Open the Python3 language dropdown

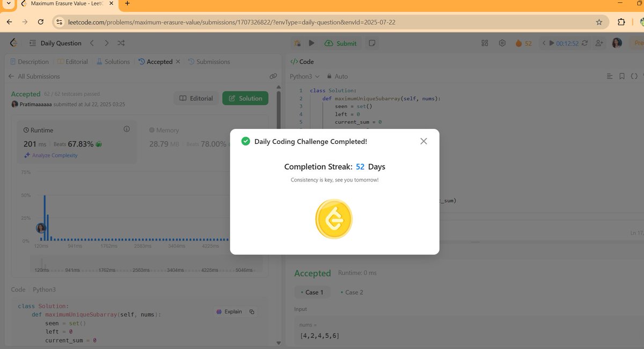pos(303,76)
